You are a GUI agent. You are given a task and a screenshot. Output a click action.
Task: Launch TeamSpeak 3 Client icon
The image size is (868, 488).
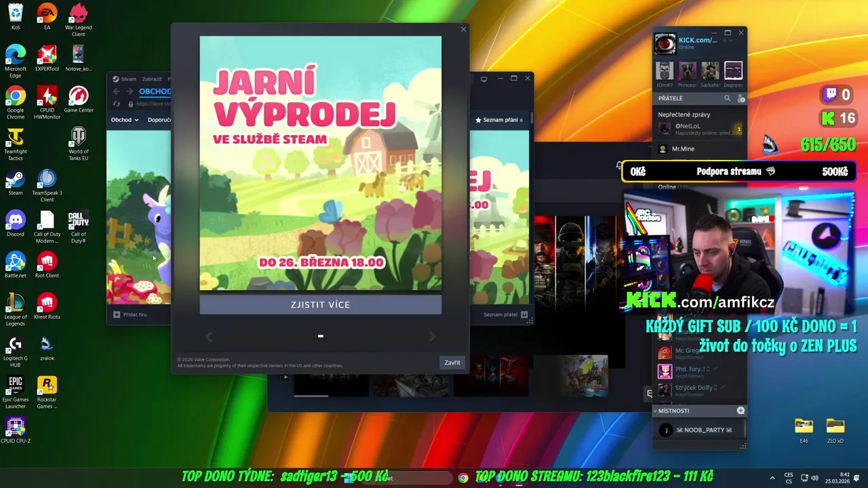tap(47, 186)
